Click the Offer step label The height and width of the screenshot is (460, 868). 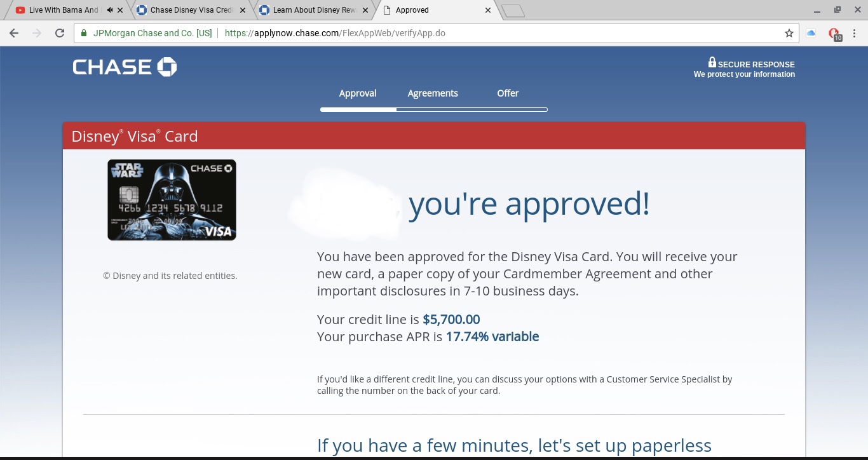coord(508,93)
